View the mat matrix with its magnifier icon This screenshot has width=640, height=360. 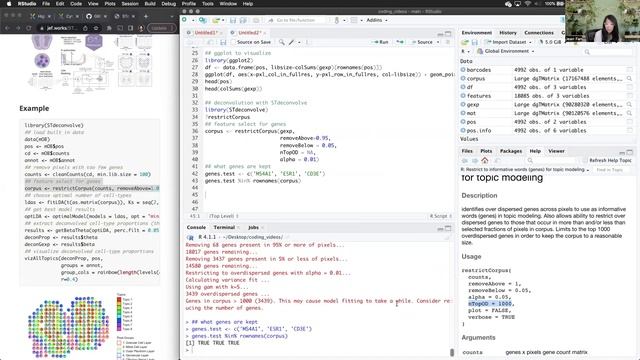629,113
